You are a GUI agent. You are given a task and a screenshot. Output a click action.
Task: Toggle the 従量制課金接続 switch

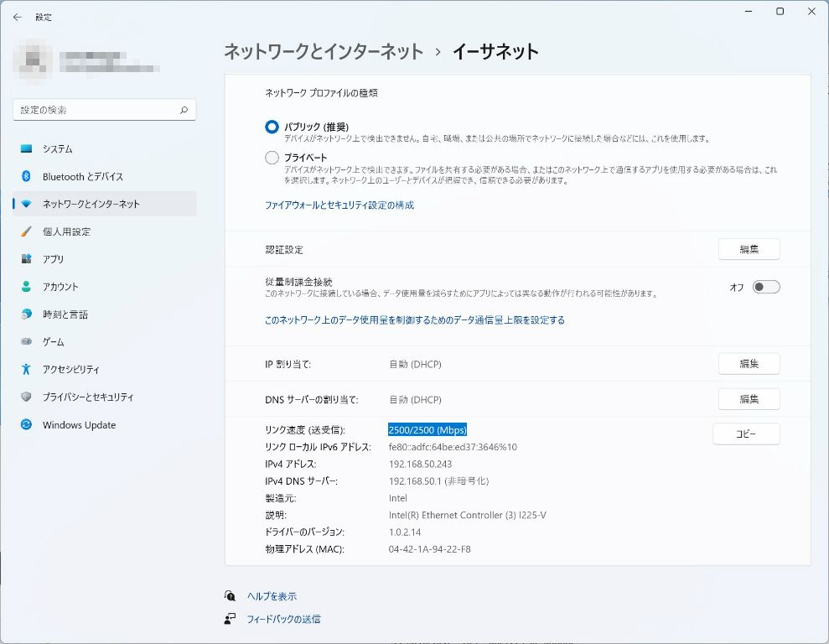765,287
